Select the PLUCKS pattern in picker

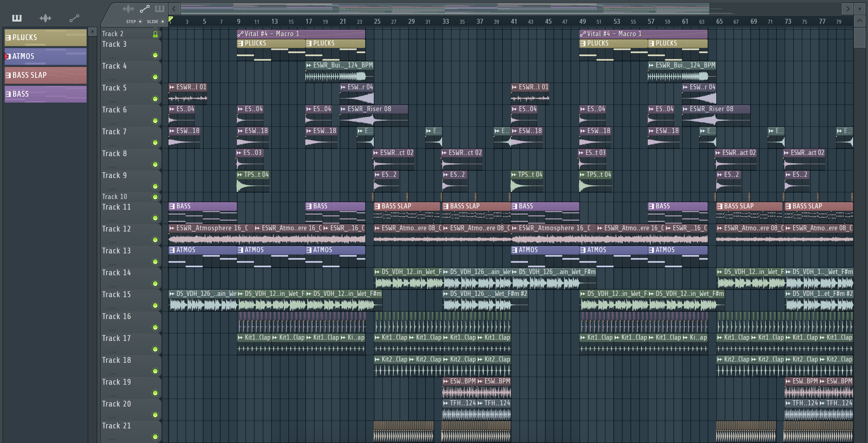click(x=46, y=37)
